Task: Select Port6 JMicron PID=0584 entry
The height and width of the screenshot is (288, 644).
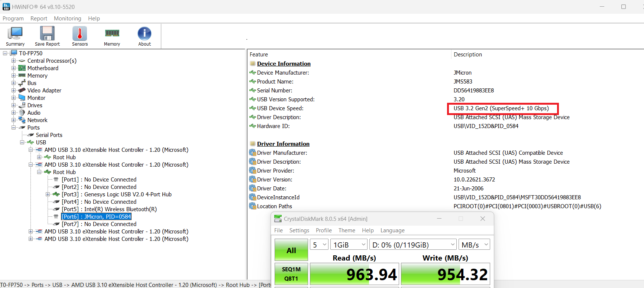Action: (x=96, y=217)
